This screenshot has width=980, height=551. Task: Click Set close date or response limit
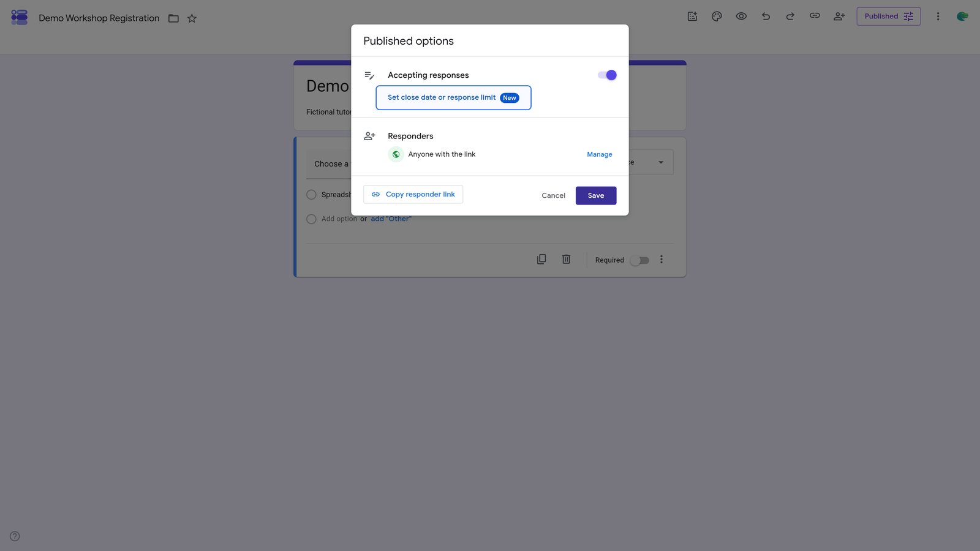tap(453, 98)
